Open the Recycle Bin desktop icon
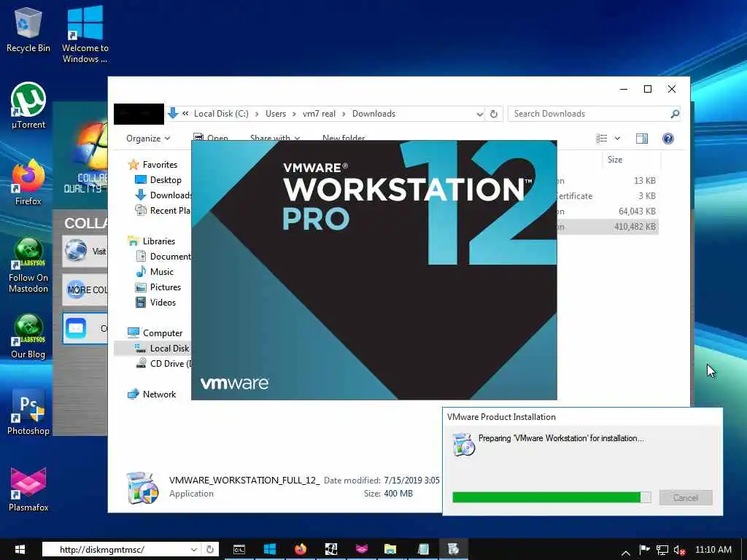747x560 pixels. pos(28,29)
